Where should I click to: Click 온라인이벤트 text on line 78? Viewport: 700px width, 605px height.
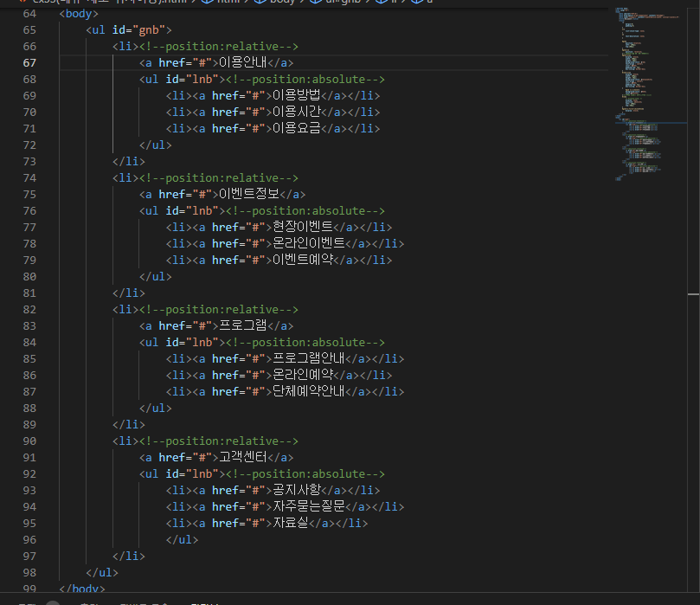tap(309, 244)
